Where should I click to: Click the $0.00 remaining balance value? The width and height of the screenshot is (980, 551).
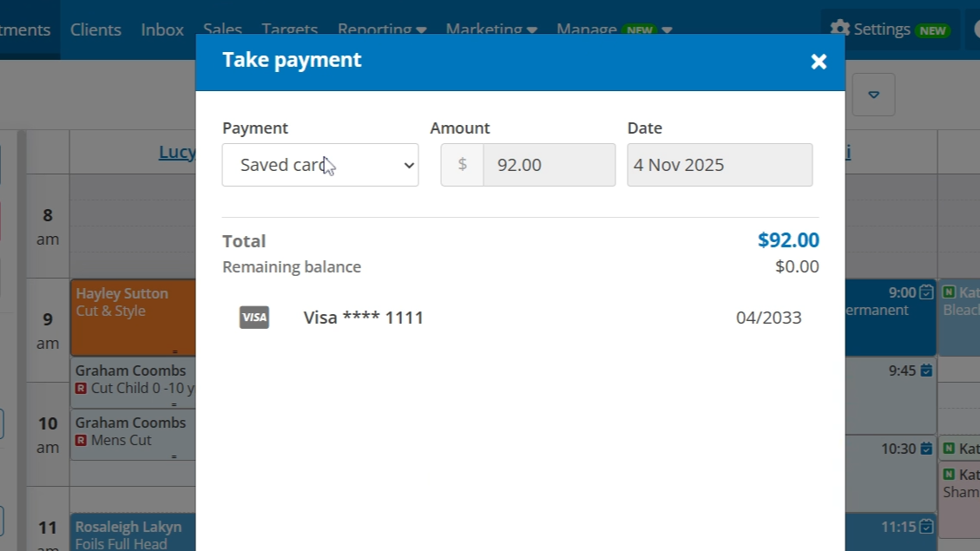click(x=797, y=266)
